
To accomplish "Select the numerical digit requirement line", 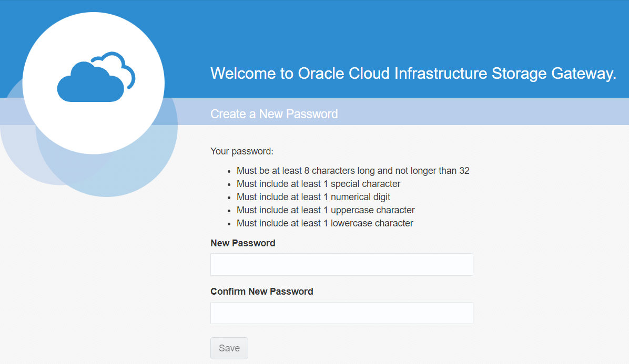I will (x=313, y=197).
